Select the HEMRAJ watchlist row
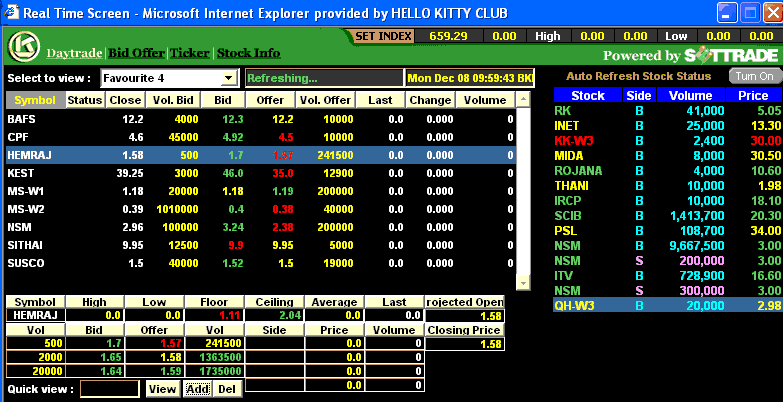Screen dimensions: 783x402 (x=261, y=155)
